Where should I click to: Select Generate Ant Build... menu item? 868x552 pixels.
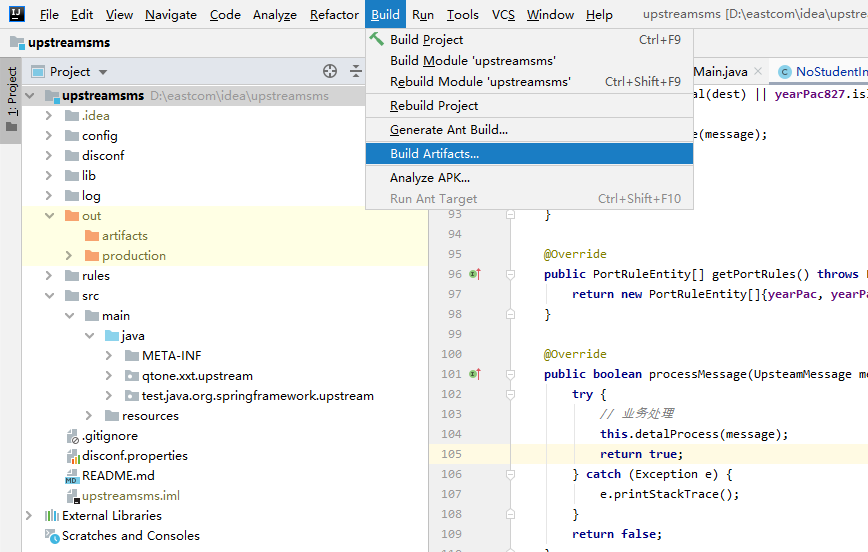529,130
